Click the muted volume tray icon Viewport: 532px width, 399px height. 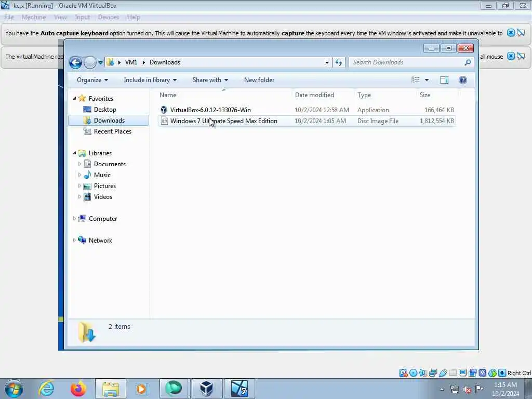coord(467,389)
